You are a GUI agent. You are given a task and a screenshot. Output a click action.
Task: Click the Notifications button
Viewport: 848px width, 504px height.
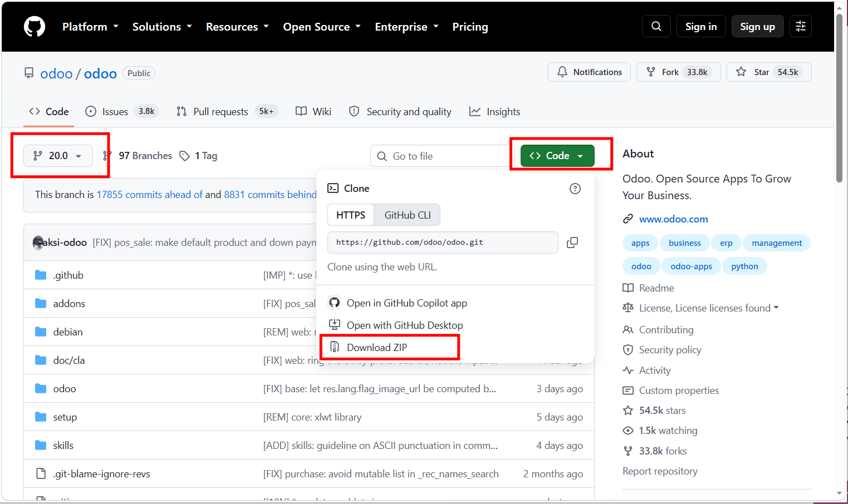tap(590, 72)
